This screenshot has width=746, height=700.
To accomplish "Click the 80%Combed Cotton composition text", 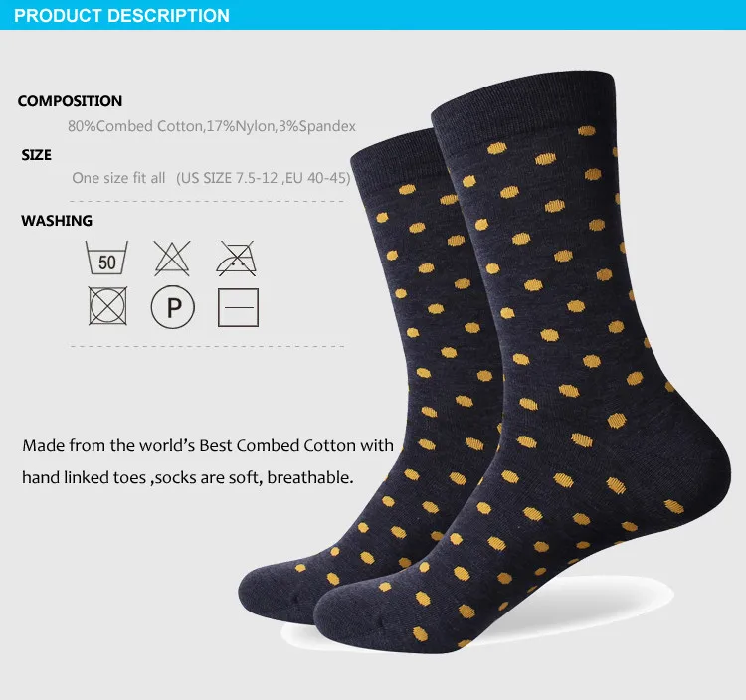I will coord(212,126).
